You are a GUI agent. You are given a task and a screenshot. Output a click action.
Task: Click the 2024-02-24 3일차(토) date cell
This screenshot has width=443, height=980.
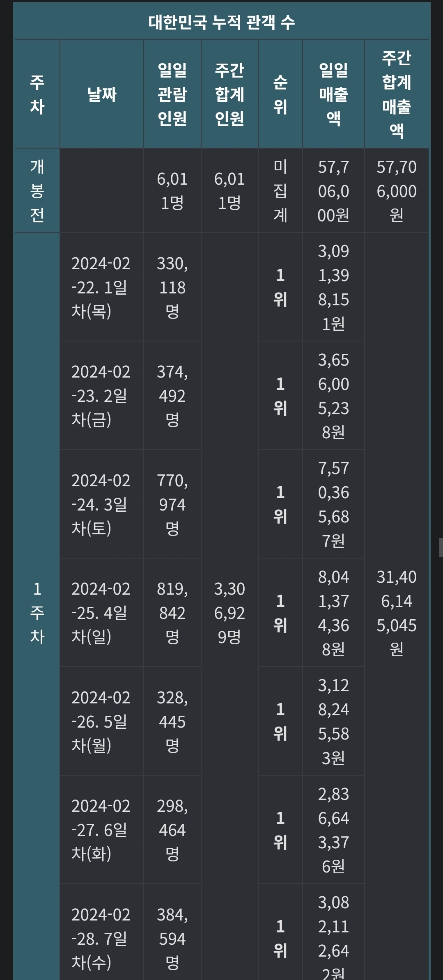click(101, 504)
